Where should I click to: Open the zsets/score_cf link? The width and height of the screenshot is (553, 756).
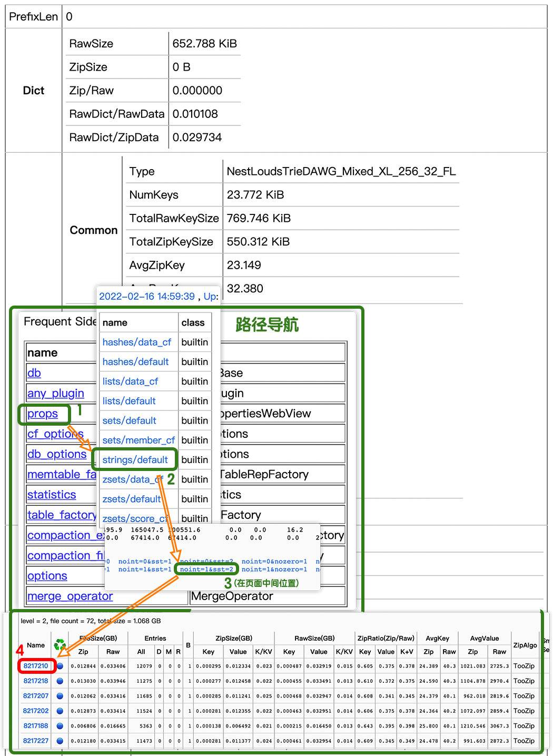[x=135, y=518]
